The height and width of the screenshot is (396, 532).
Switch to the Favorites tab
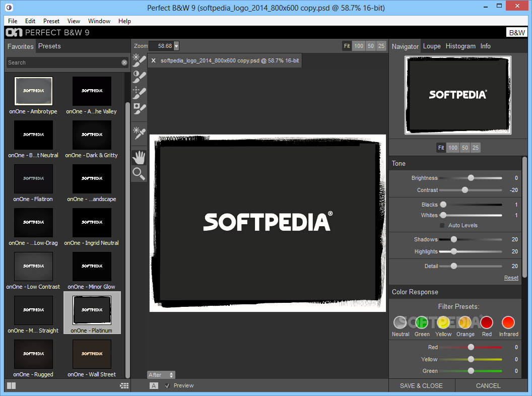click(20, 46)
